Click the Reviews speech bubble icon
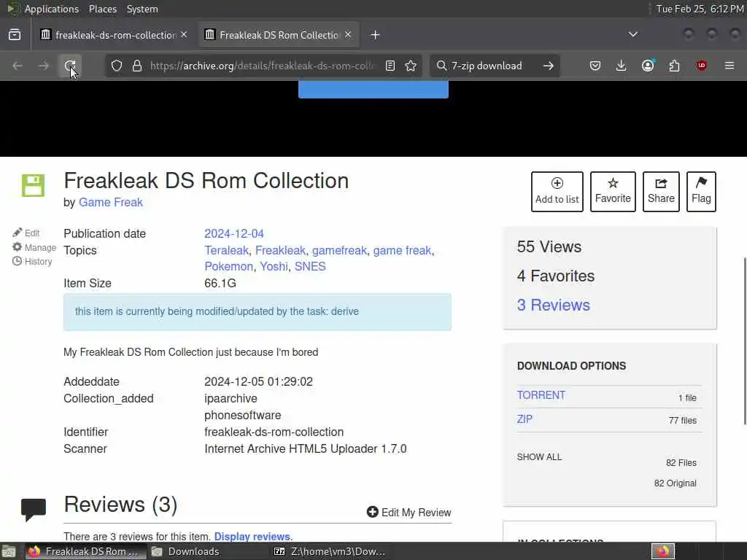Screen dimensions: 747x560 pyautogui.click(x=34, y=510)
